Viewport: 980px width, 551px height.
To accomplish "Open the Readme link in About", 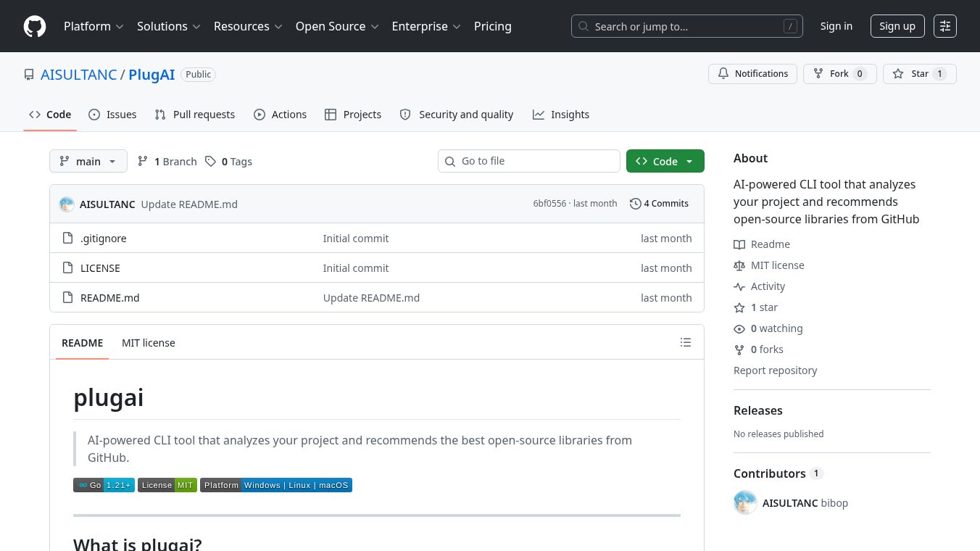I will click(762, 244).
